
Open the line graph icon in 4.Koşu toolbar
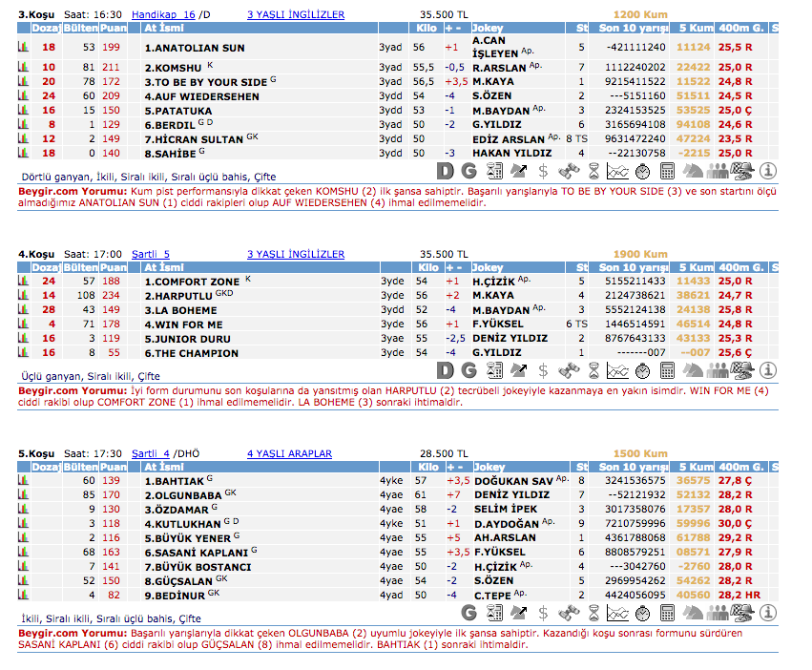pyautogui.click(x=617, y=370)
